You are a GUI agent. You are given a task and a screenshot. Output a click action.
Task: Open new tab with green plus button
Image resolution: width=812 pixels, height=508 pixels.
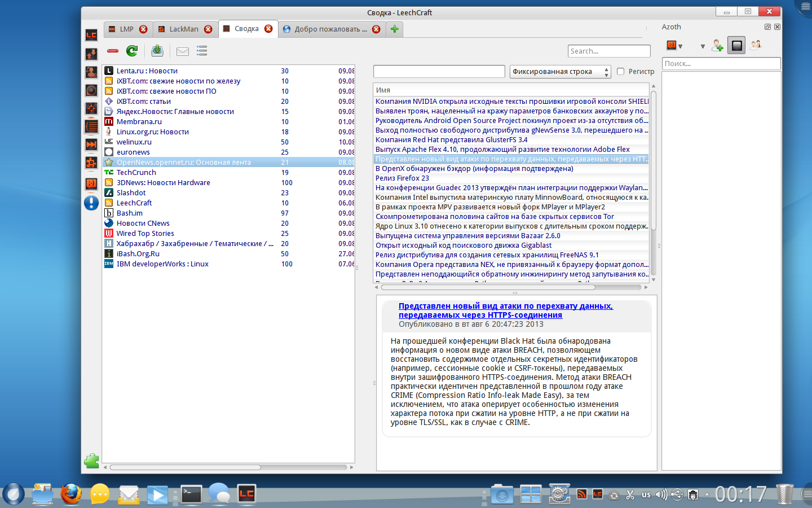[x=395, y=29]
